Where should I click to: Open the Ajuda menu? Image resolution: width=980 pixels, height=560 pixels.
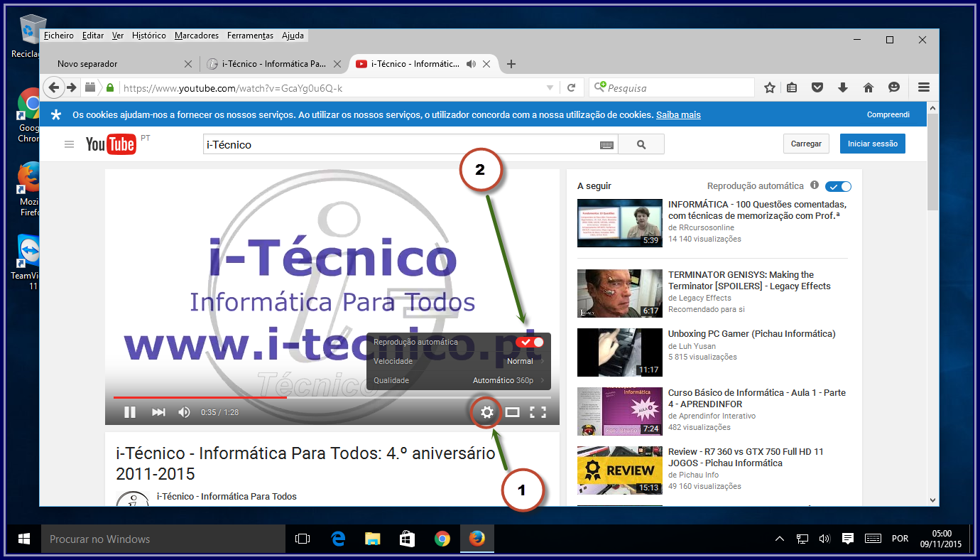pyautogui.click(x=293, y=36)
